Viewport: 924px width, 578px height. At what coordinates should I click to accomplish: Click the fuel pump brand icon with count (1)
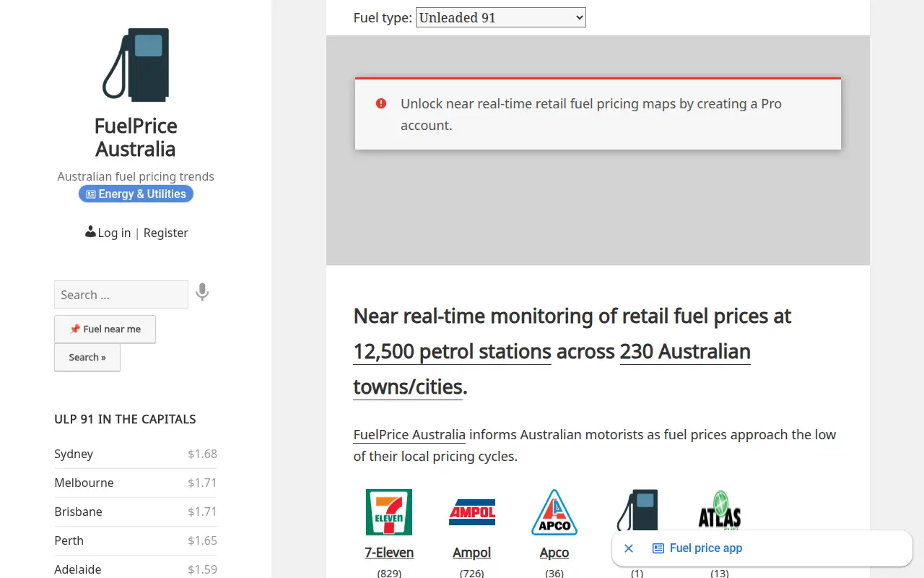637,510
